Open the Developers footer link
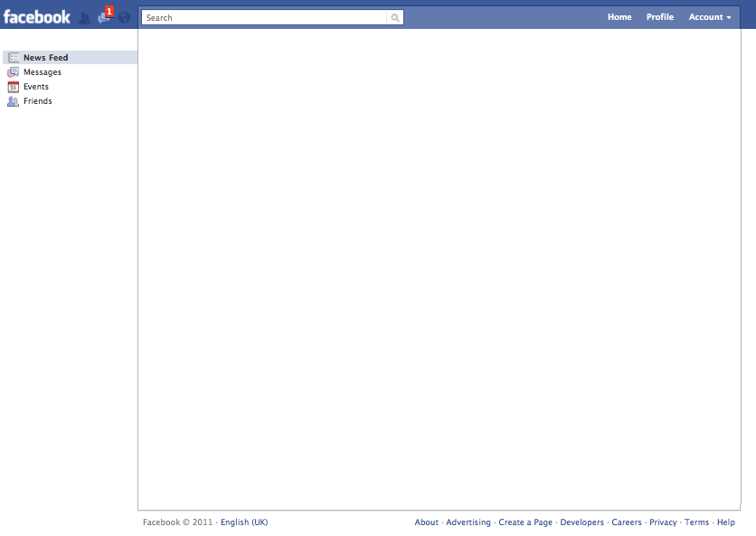756x536 pixels. pos(582,522)
